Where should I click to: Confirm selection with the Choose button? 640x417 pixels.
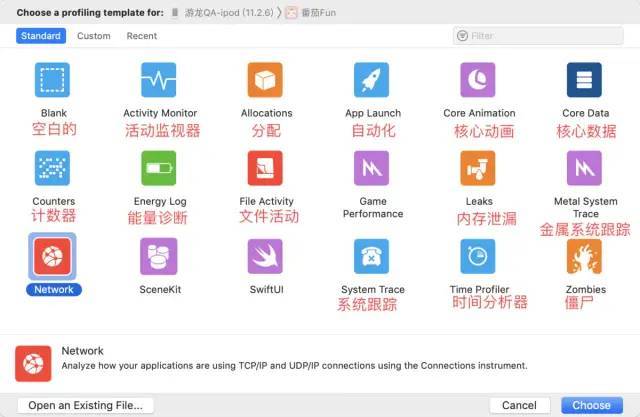point(591,405)
